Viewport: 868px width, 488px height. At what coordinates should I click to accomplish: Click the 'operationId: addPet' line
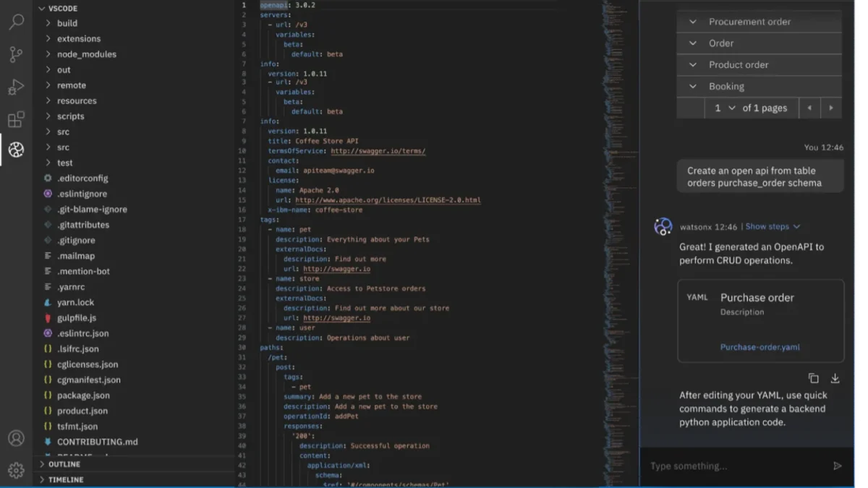click(321, 416)
